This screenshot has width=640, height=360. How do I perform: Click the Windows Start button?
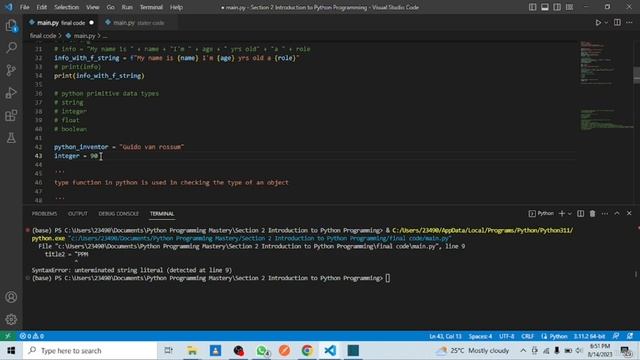(11, 351)
